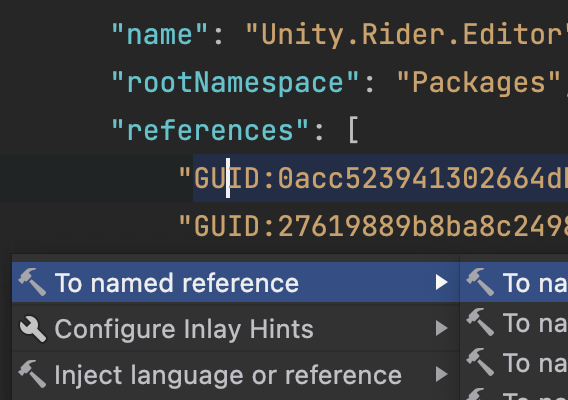Expand submenu arrow of Configure Inlay Hints

442,328
